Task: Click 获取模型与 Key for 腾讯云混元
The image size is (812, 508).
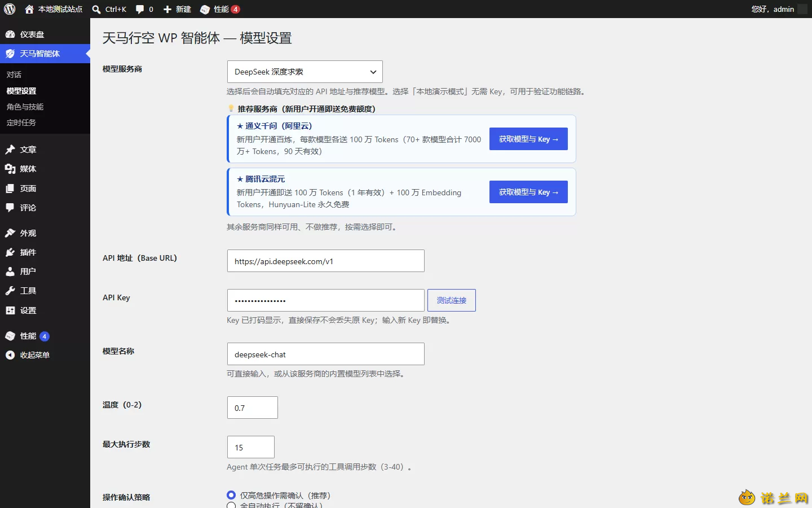Action: tap(528, 192)
